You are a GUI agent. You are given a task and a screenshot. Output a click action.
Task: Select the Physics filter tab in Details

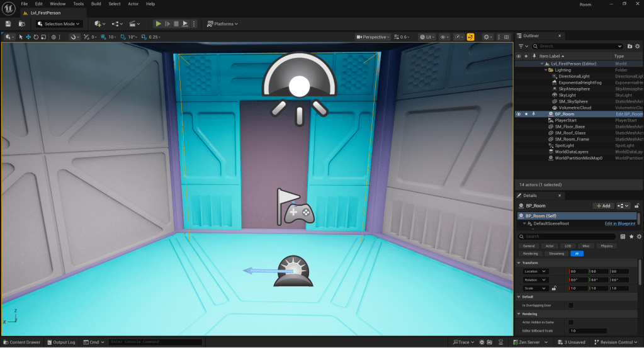606,246
